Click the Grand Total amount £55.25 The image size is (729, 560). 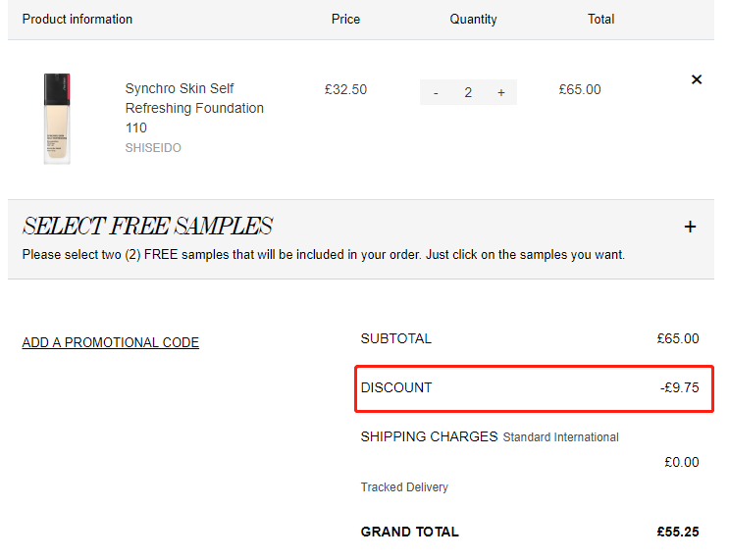point(678,532)
